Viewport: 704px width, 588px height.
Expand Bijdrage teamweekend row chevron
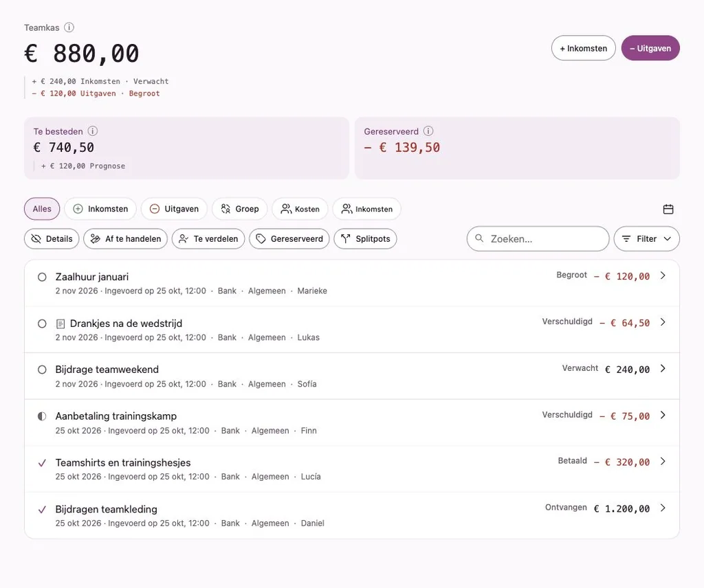click(x=663, y=369)
